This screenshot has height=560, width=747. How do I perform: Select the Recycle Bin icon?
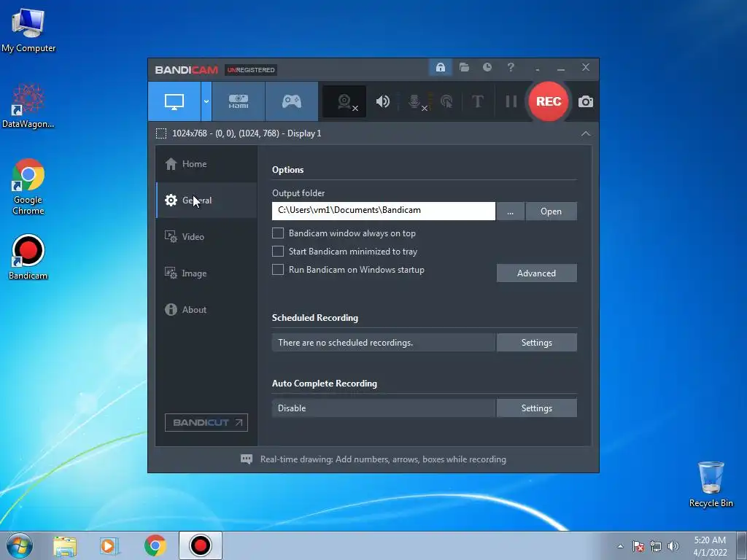click(711, 484)
